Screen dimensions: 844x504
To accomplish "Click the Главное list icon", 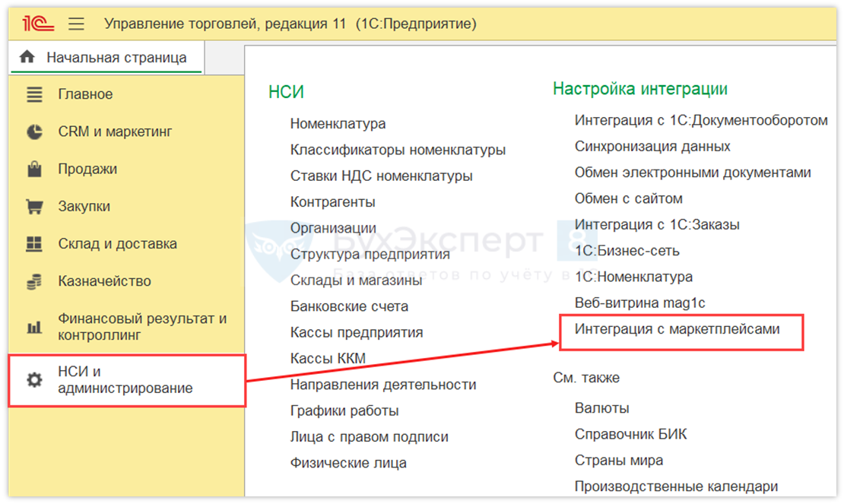I will pyautogui.click(x=34, y=94).
